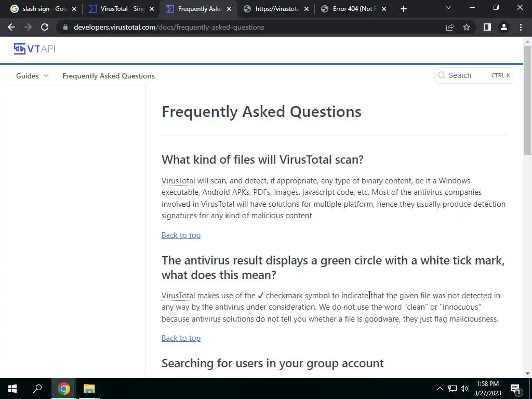
Task: Click heading about green circle white tick mark
Action: 333,268
